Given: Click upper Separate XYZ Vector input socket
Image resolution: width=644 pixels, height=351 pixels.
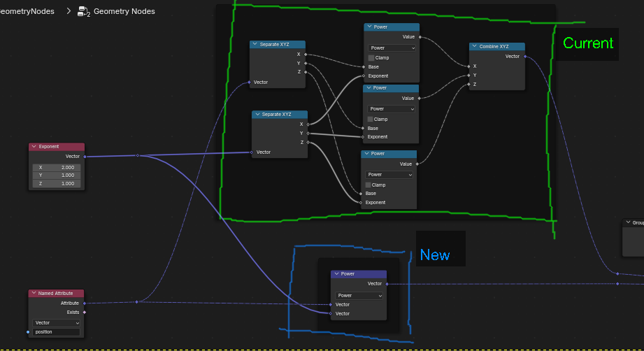Looking at the screenshot, I should click(x=250, y=83).
